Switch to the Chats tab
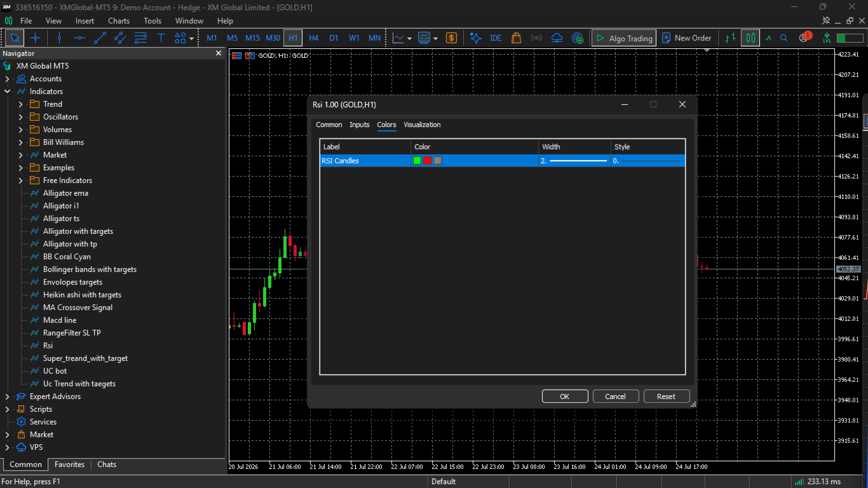Viewport: 868px width, 488px height. (107, 464)
